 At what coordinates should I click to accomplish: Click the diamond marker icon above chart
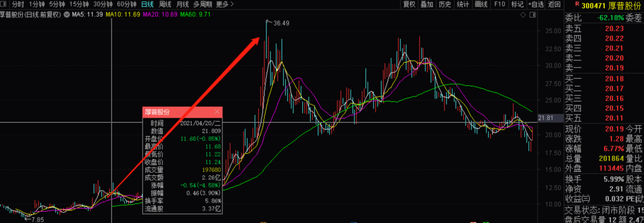(x=524, y=15)
